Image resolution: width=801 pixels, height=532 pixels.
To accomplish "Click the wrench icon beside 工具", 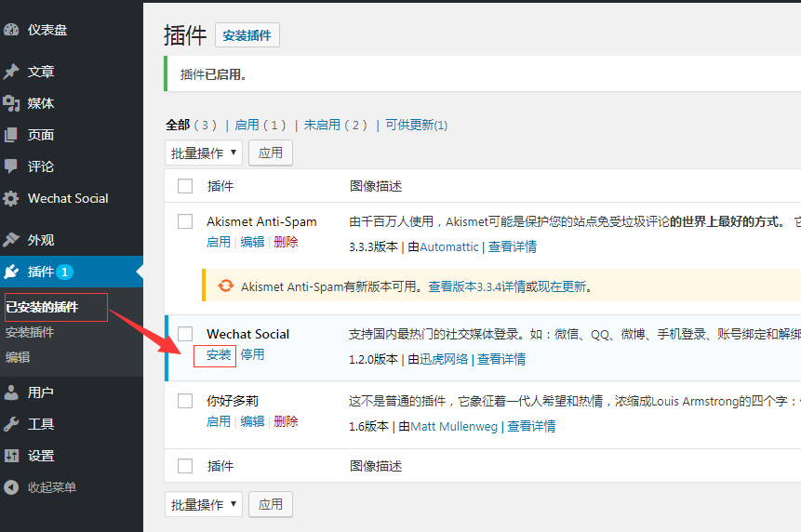I will 11,424.
